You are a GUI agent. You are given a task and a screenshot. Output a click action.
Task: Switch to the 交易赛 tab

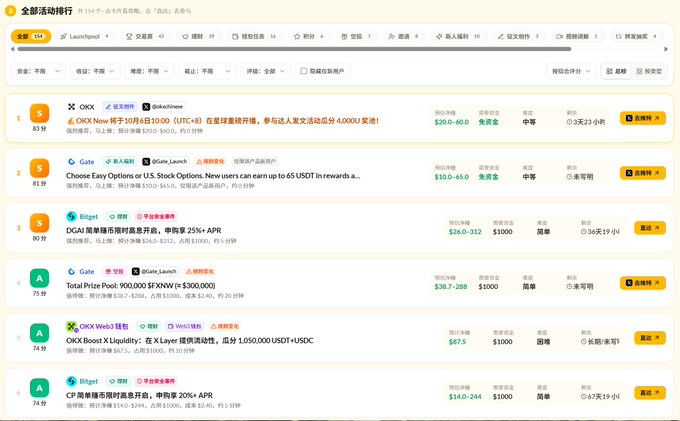(x=145, y=36)
